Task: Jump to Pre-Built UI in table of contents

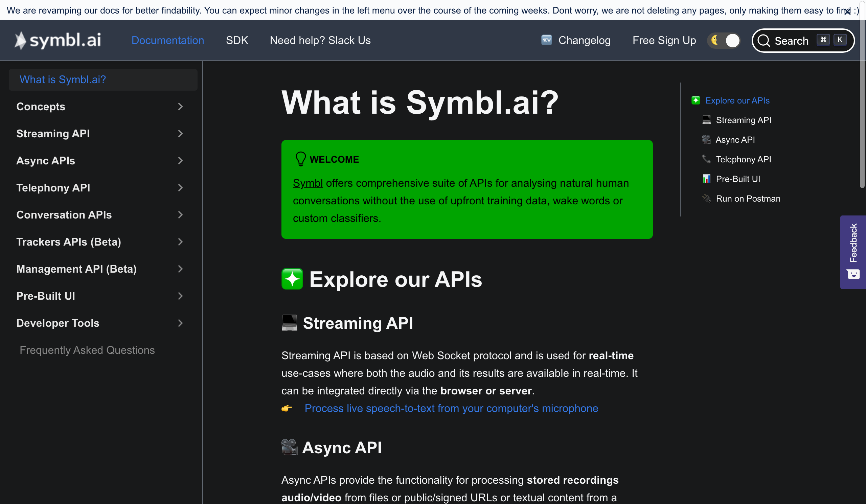Action: [738, 179]
